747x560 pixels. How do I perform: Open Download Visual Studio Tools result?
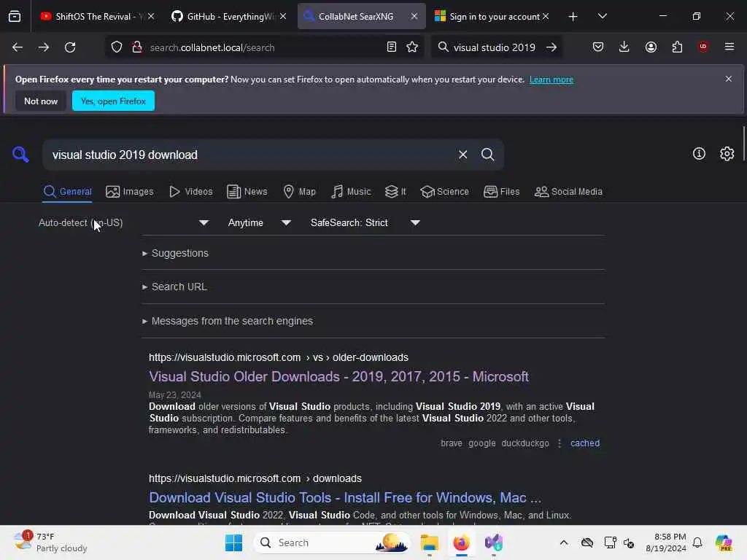click(x=345, y=497)
